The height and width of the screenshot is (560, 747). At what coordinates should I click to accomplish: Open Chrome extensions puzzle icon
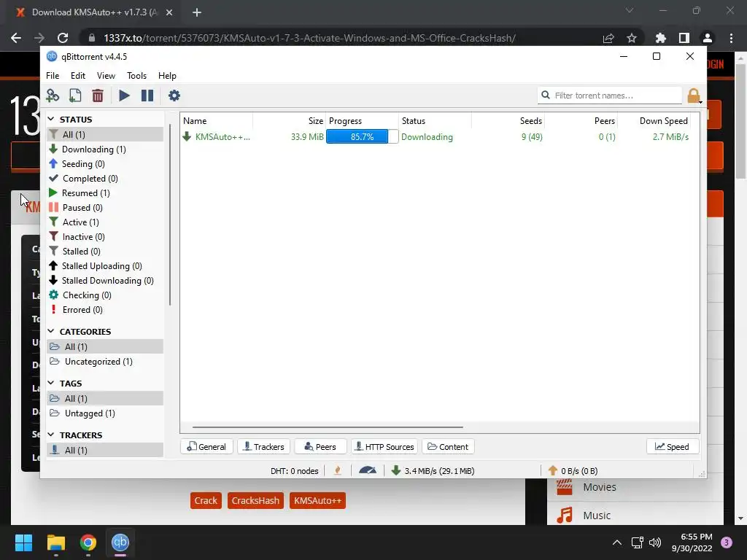661,38
